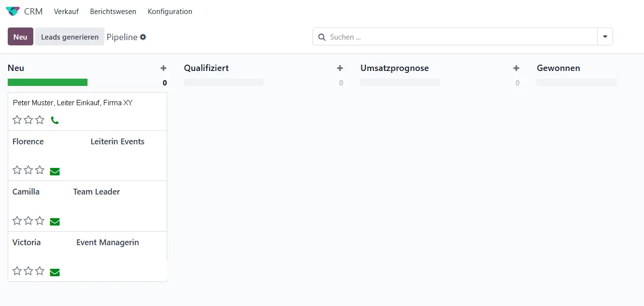
Task: Set first priority star on Peter Muster card
Action: tap(17, 120)
